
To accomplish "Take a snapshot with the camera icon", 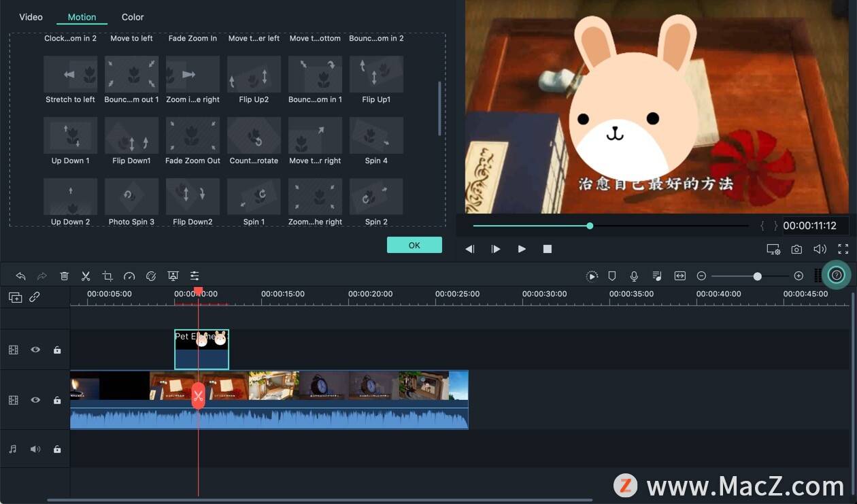I will point(796,250).
